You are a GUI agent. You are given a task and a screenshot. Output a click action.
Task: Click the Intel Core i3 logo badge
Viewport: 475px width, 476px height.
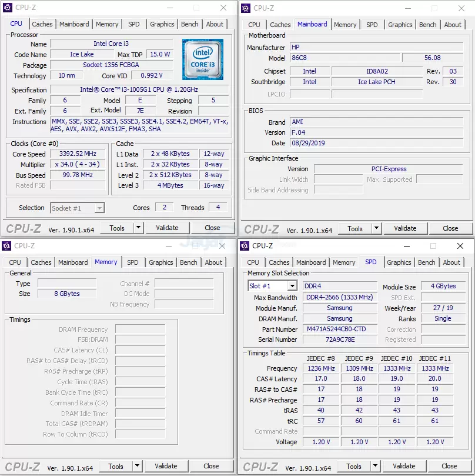pyautogui.click(x=202, y=59)
